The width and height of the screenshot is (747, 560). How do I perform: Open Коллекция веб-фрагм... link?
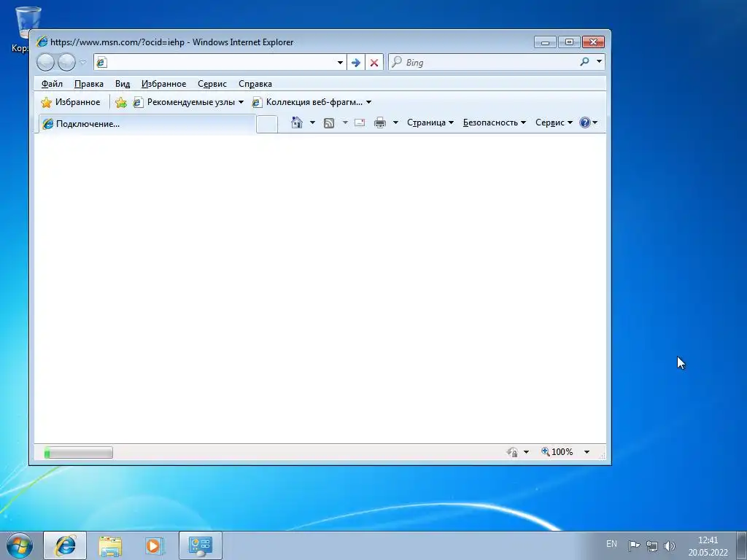coord(312,102)
